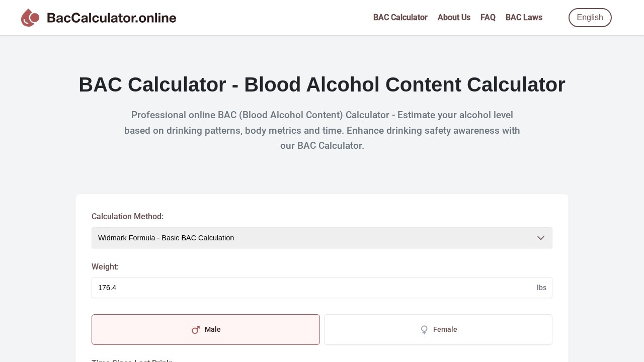Open the BAC Calculator nav link
The width and height of the screenshot is (644, 362).
click(x=400, y=18)
